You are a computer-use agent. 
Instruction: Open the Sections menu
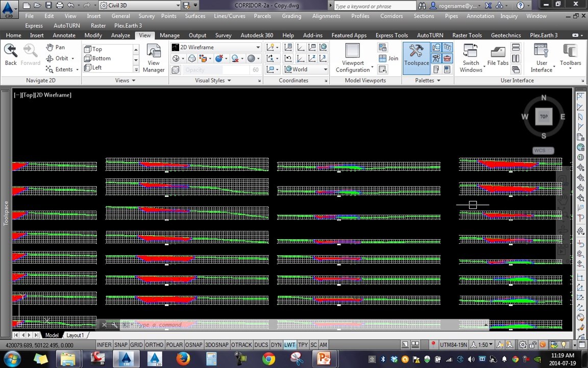tap(424, 16)
